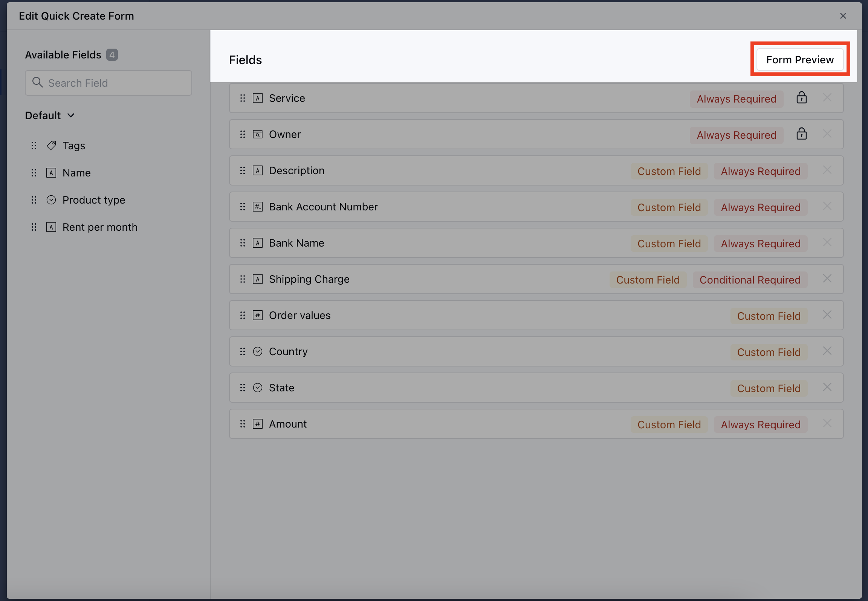This screenshot has height=601, width=868.
Task: Remove the Shipping Charge field
Action: tap(827, 279)
